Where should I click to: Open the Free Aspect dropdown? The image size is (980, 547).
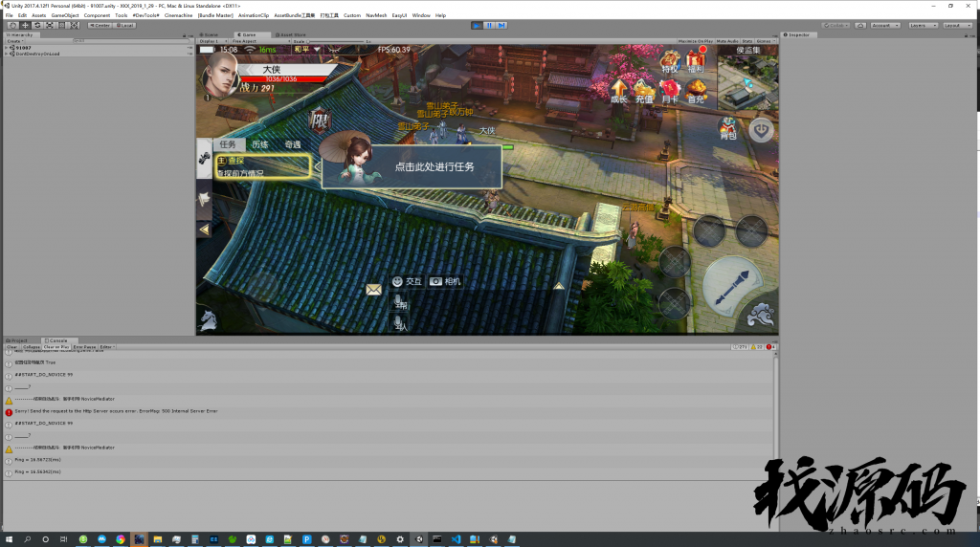(260, 41)
